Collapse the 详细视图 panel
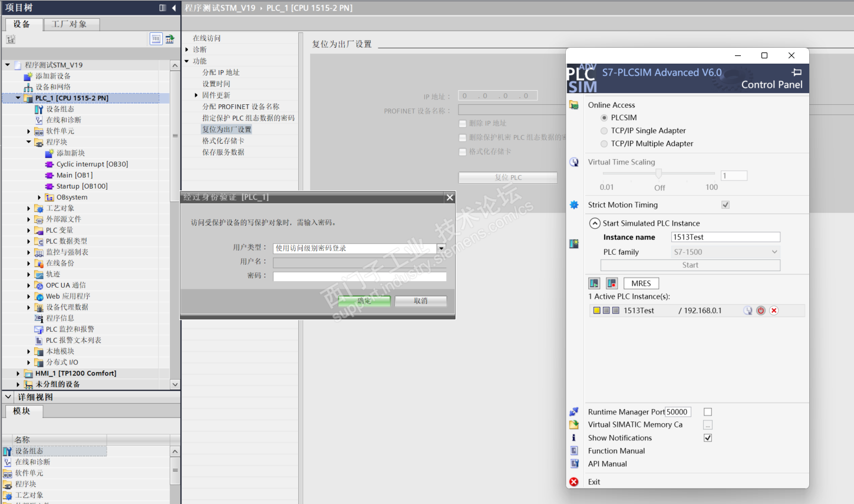This screenshot has width=854, height=504. click(8, 397)
